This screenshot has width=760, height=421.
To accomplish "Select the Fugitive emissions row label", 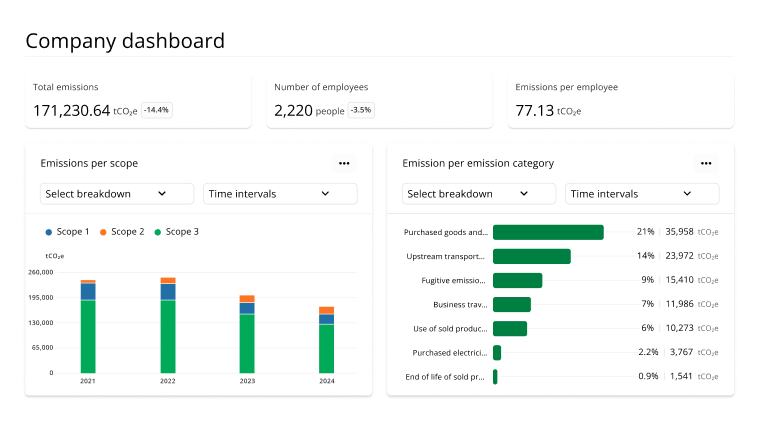I will click(453, 281).
